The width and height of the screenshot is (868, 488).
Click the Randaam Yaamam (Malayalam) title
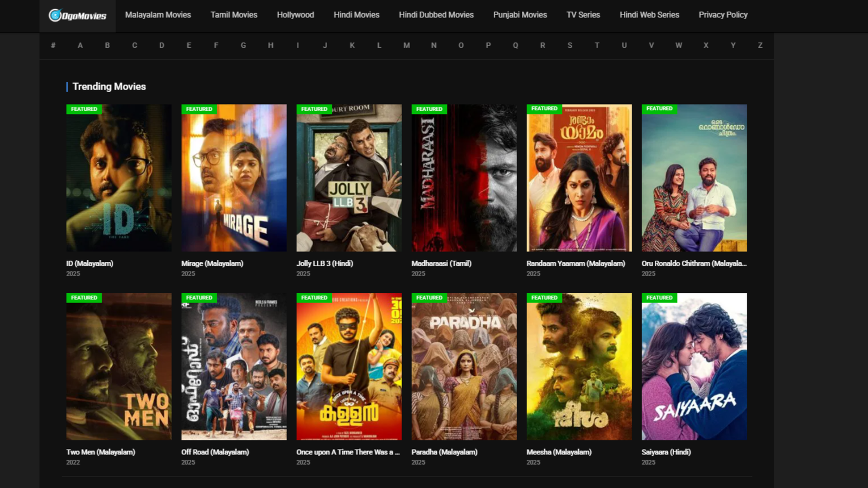[576, 264]
